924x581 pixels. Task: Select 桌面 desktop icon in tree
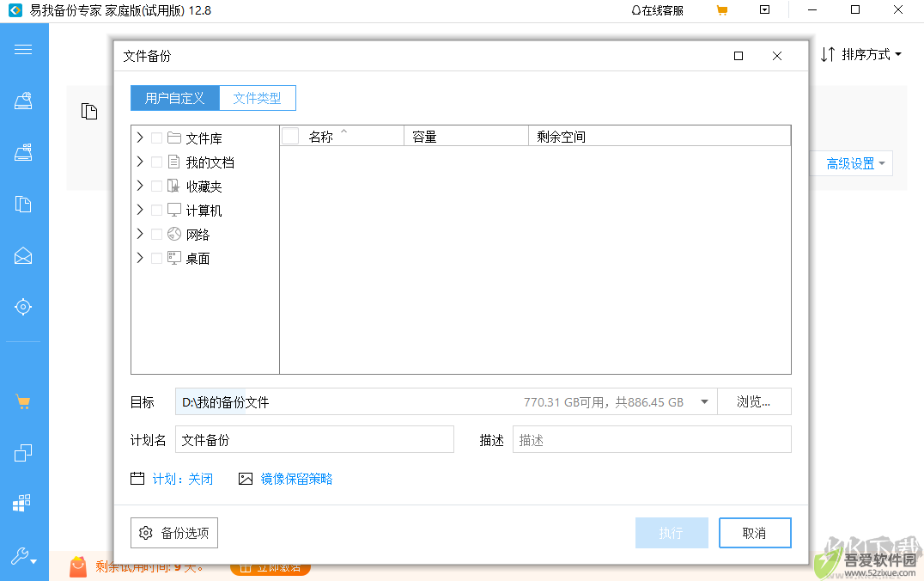click(x=173, y=258)
